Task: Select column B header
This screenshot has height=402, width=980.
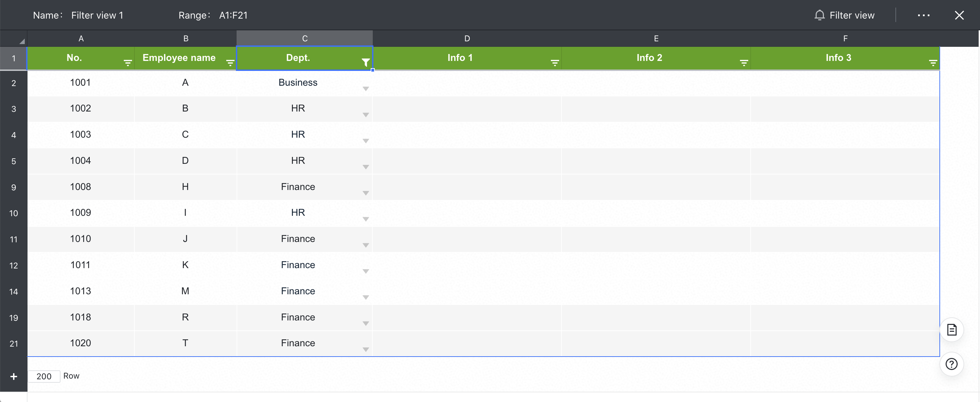Action: click(x=186, y=39)
